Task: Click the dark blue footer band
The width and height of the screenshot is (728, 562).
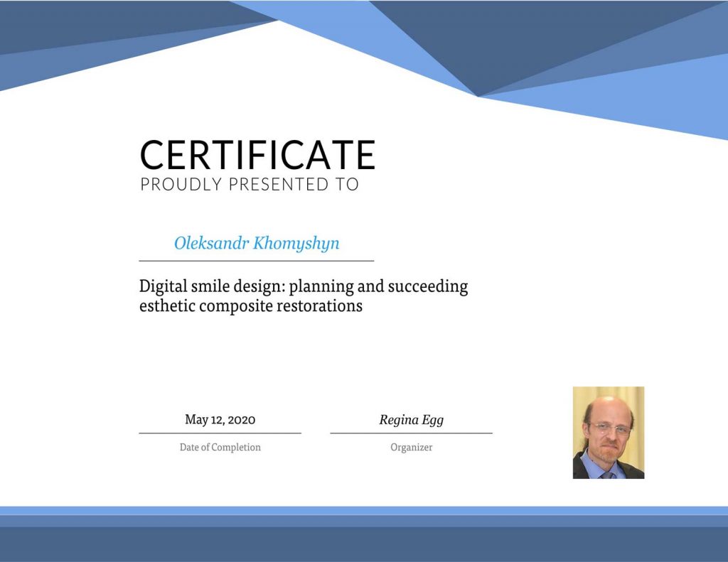Action: point(364,544)
